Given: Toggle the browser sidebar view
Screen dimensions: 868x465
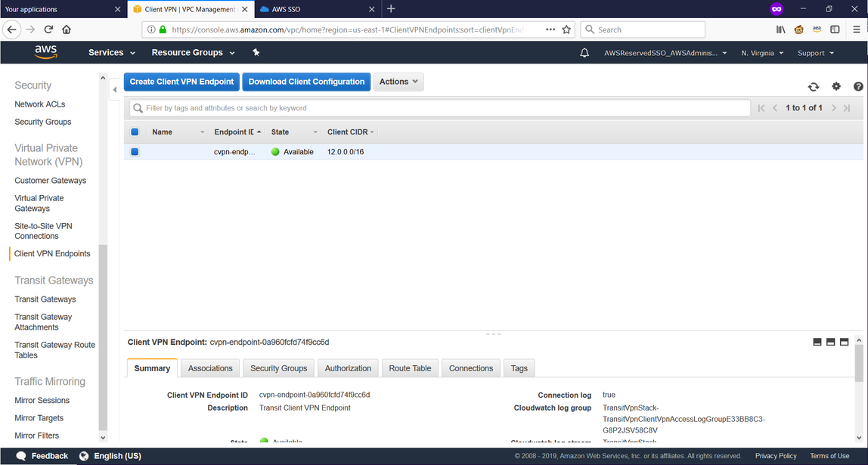Looking at the screenshot, I should 835,30.
